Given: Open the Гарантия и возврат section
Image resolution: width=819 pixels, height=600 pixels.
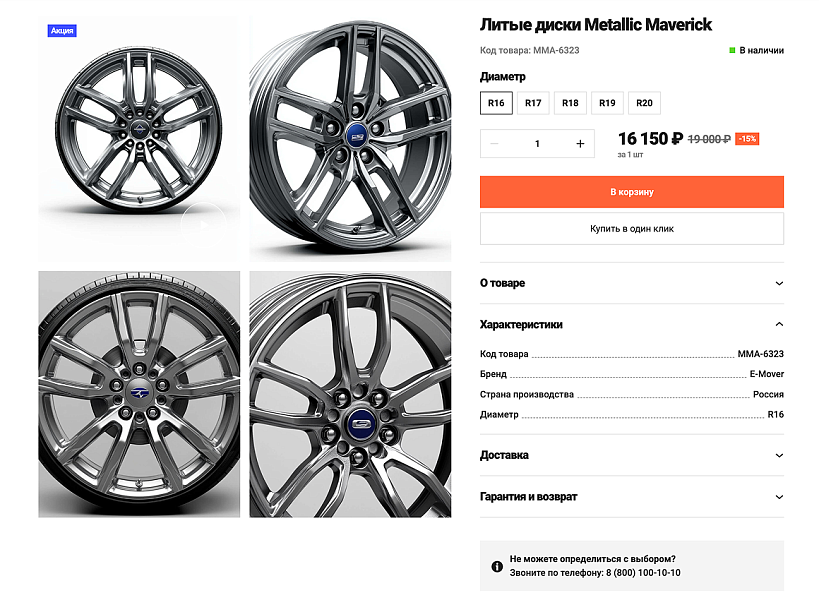Looking at the screenshot, I should click(x=631, y=496).
